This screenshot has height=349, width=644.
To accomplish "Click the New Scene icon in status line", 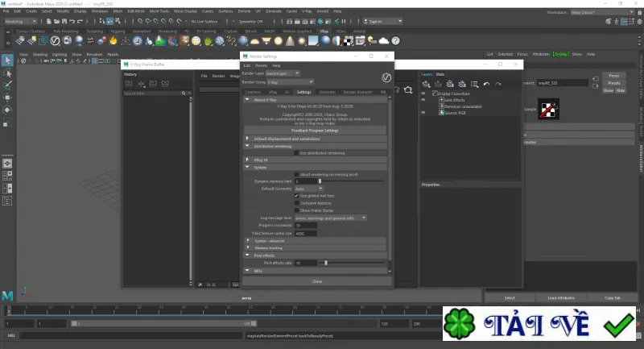I will pos(49,22).
